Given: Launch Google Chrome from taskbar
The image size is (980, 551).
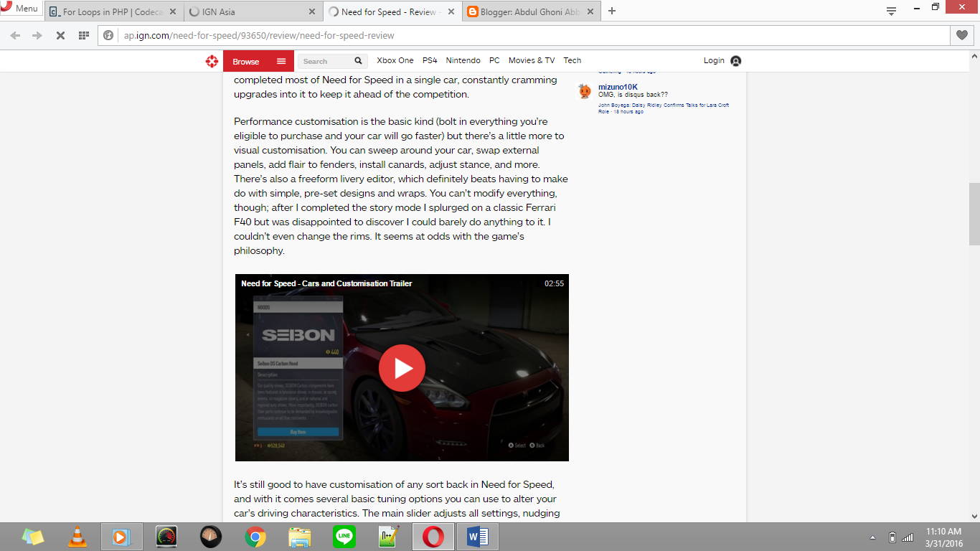Looking at the screenshot, I should (x=255, y=537).
